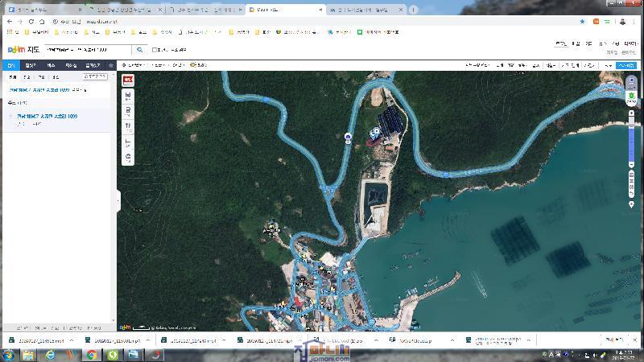Open the sort dropdown above the search results

pyautogui.click(x=95, y=77)
